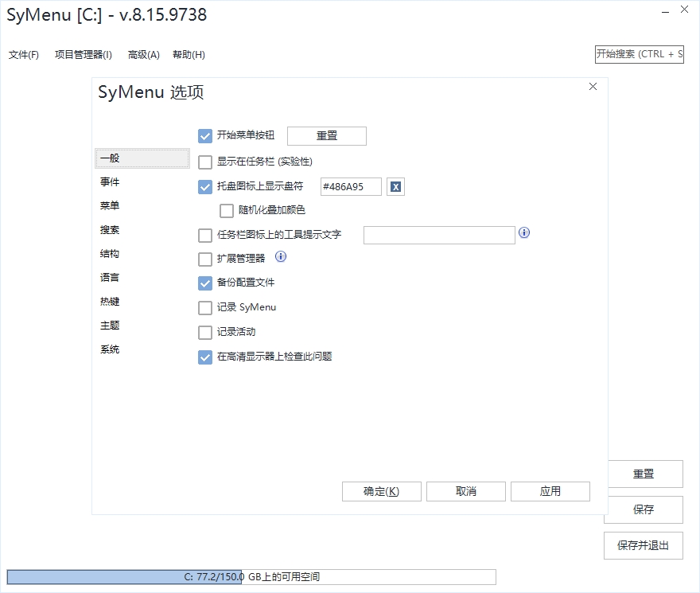700x593 pixels.
Task: Click 重置 next to 开始菜单按钮
Action: (327, 136)
